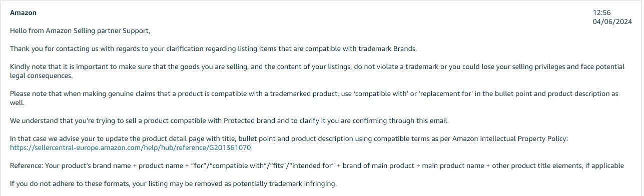Click the 'legal consequences.' text line
The image size is (644, 196).
pos(42,76)
